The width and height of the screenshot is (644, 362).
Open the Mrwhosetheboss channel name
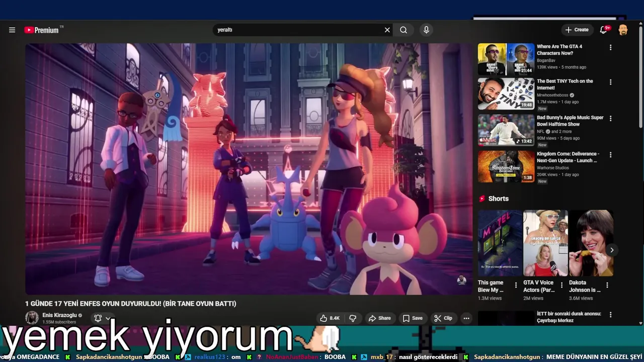(x=552, y=95)
